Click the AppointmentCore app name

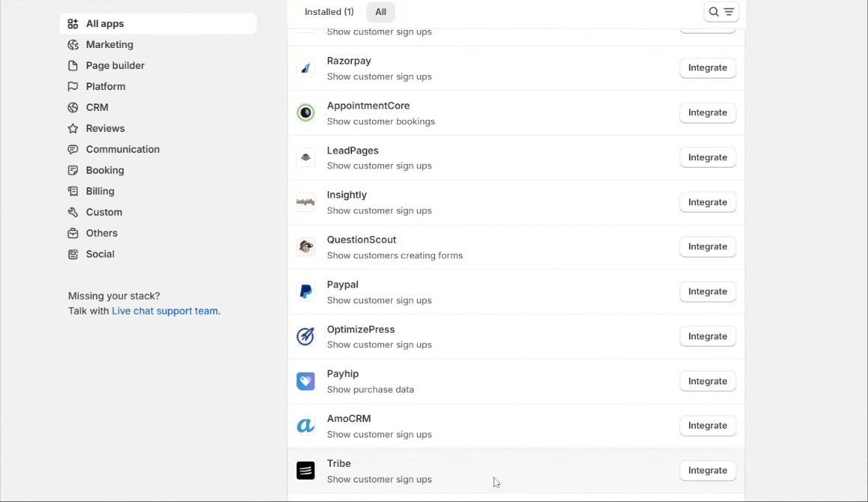point(368,106)
